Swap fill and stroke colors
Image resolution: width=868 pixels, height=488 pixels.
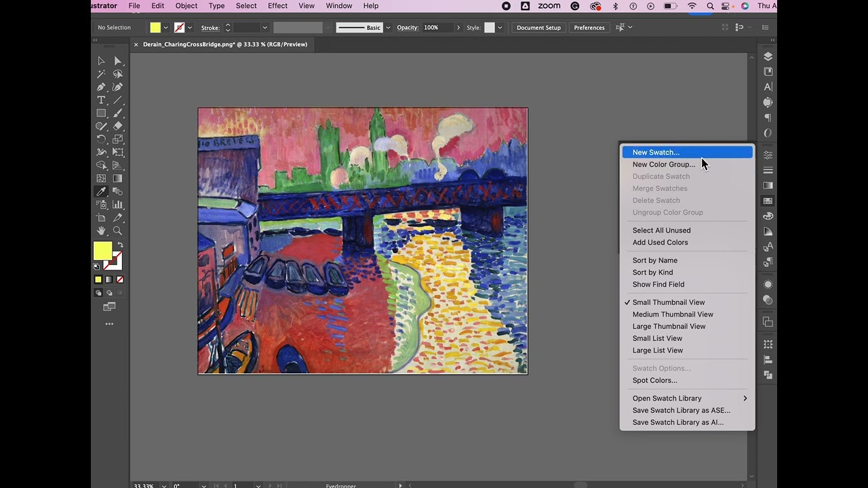tap(120, 245)
